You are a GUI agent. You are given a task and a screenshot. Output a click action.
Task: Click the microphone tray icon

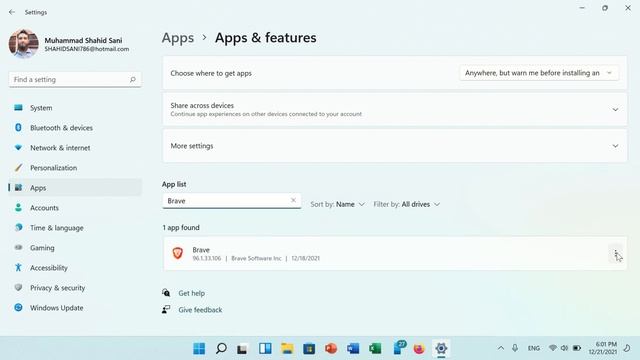point(515,348)
